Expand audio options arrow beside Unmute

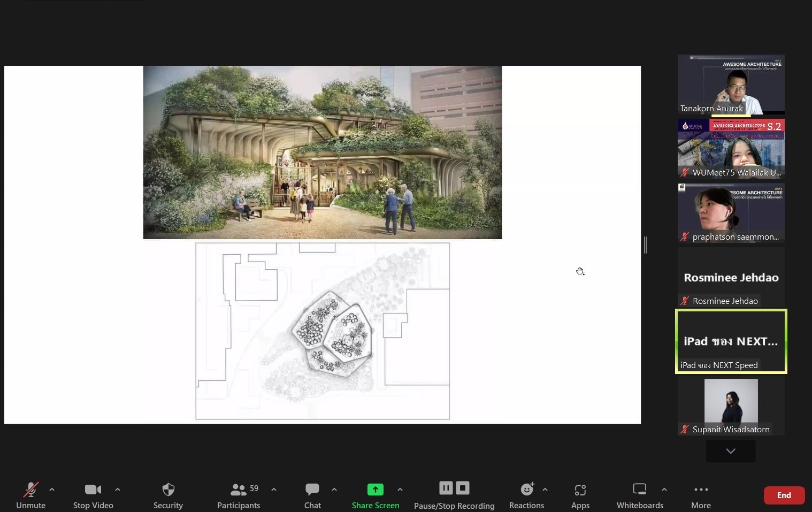[52, 490]
